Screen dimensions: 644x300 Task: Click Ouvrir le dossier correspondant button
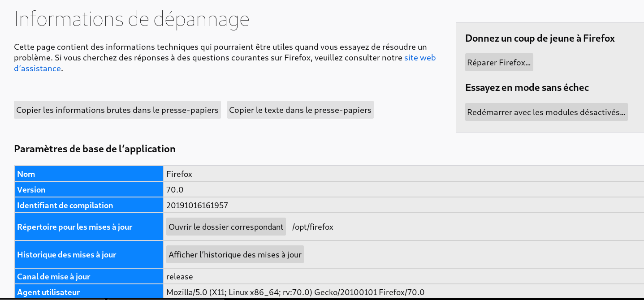(226, 227)
